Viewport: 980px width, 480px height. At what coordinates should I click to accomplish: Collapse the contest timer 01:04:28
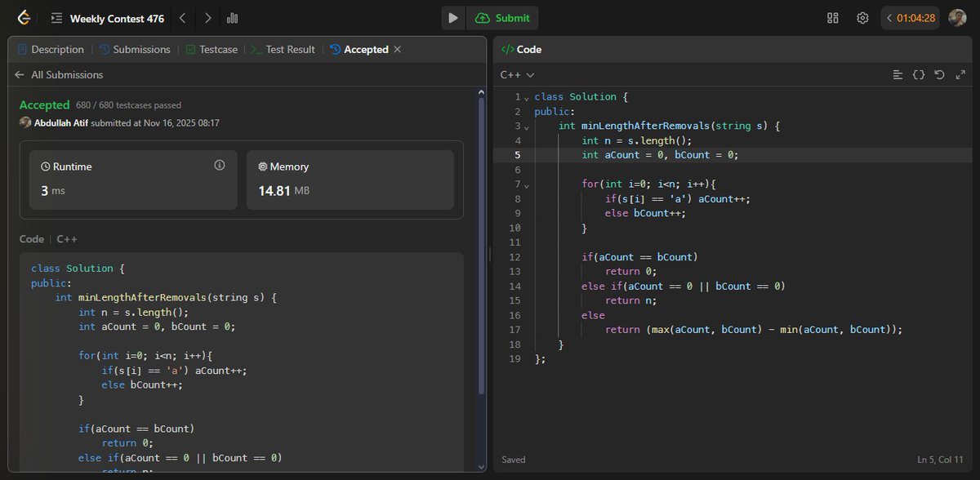pos(889,18)
